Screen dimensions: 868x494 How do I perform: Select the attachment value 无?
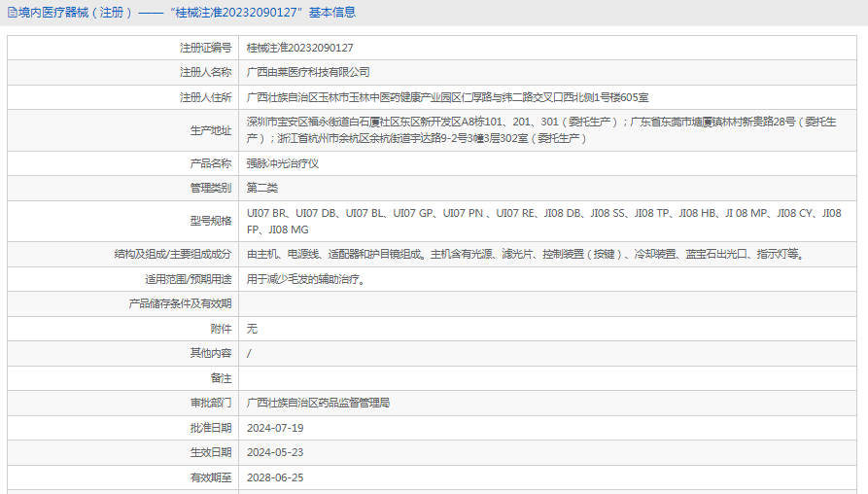tap(252, 329)
